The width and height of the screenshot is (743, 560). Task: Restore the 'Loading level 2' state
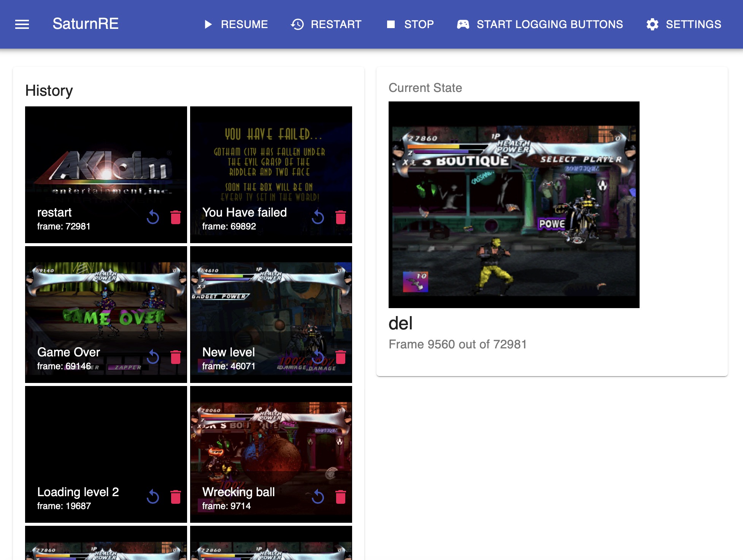(153, 497)
